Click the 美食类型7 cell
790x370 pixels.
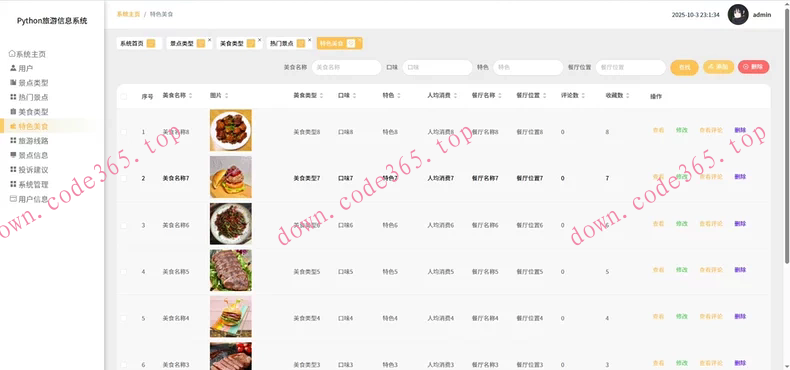tap(307, 178)
